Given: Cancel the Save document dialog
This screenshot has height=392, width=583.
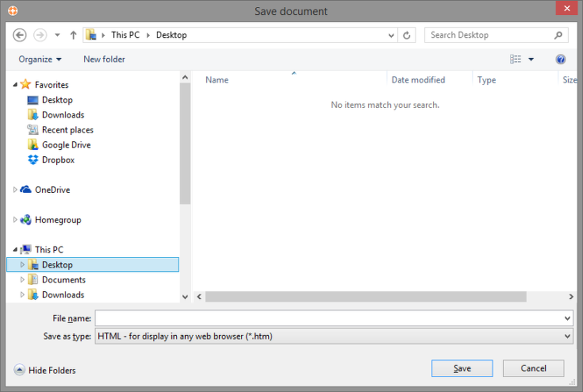Looking at the screenshot, I should 533,369.
